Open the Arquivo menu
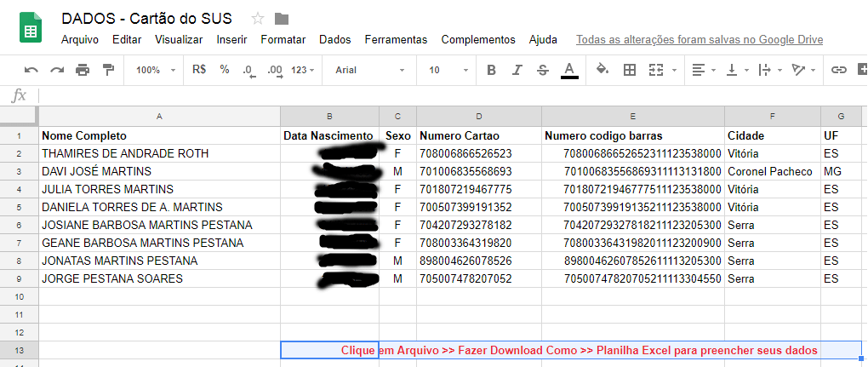This screenshot has height=367, width=868. tap(80, 39)
